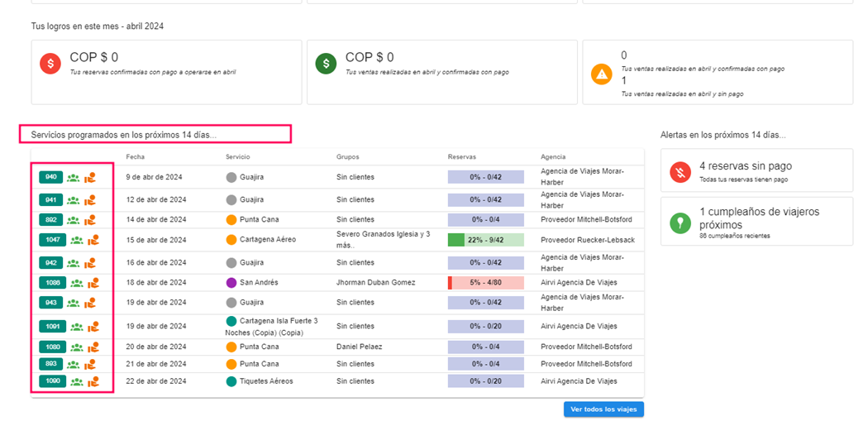Screen dimensions: 868x426
Task: Open trip number 941 badge
Action: tap(51, 199)
